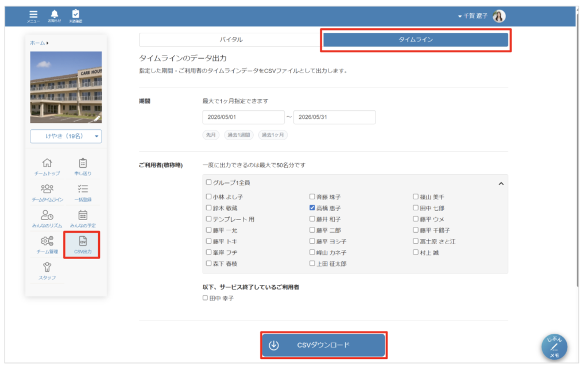Open the 未読確認 clipboard check icon
Image resolution: width=588 pixels, height=370 pixels.
[x=75, y=16]
